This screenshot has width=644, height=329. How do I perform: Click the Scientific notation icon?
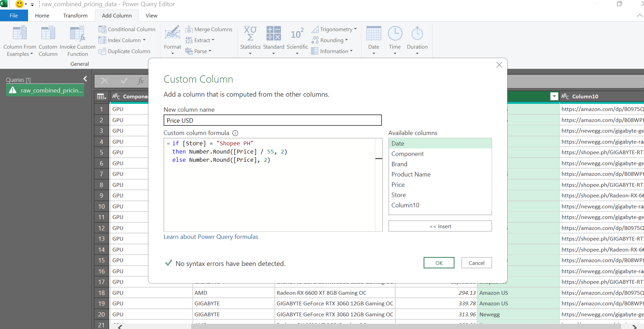pos(297,34)
